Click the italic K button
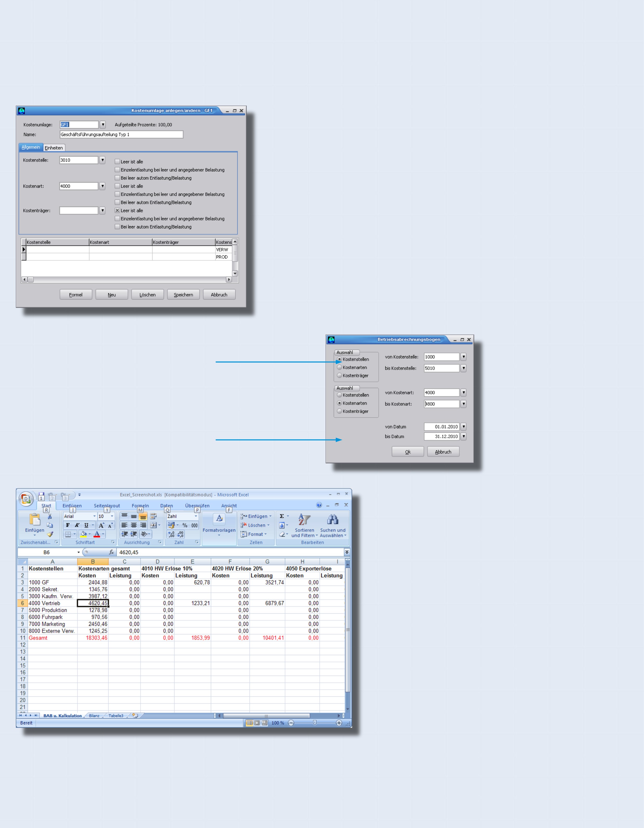644x828 pixels. click(77, 525)
